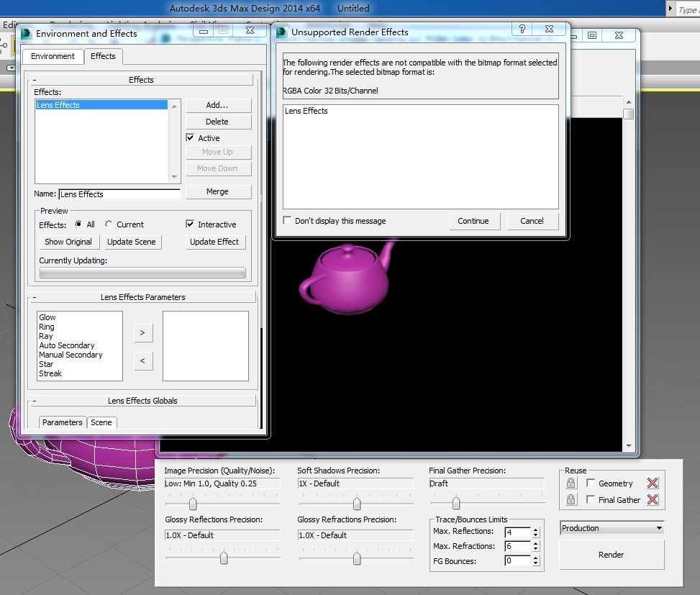Check Don't display this message
This screenshot has height=595, width=700.
click(288, 220)
